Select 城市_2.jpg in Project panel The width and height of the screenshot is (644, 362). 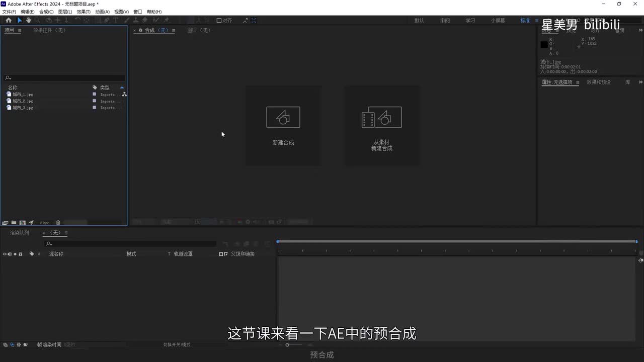click(23, 101)
